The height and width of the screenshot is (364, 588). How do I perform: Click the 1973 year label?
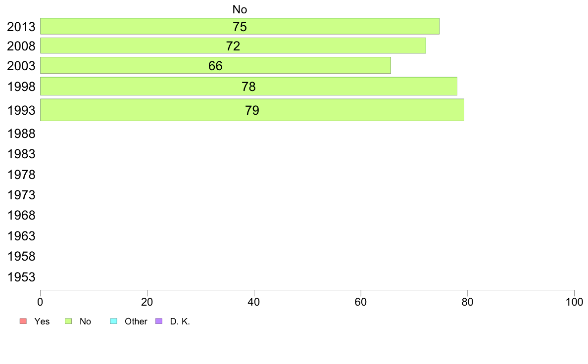pos(21,195)
